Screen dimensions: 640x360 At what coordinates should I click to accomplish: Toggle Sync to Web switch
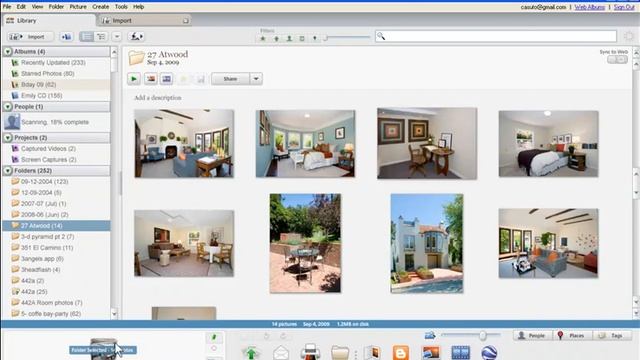pos(617,60)
